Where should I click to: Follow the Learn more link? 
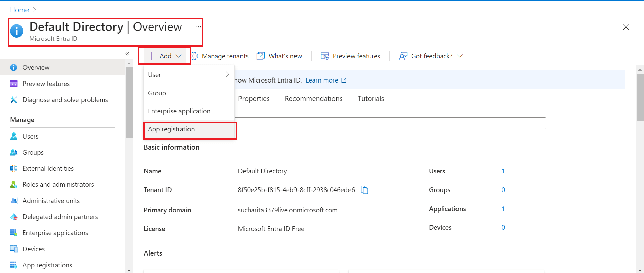(322, 80)
